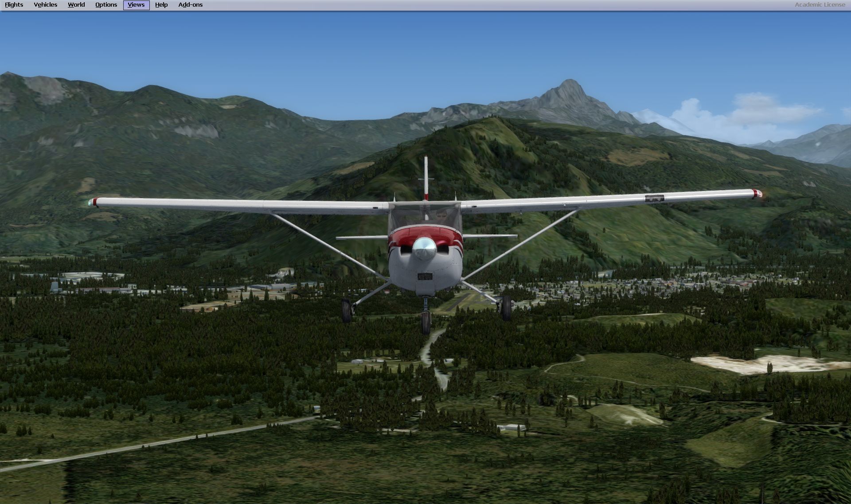This screenshot has height=504, width=851.
Task: Open the Options menu
Action: point(106,5)
